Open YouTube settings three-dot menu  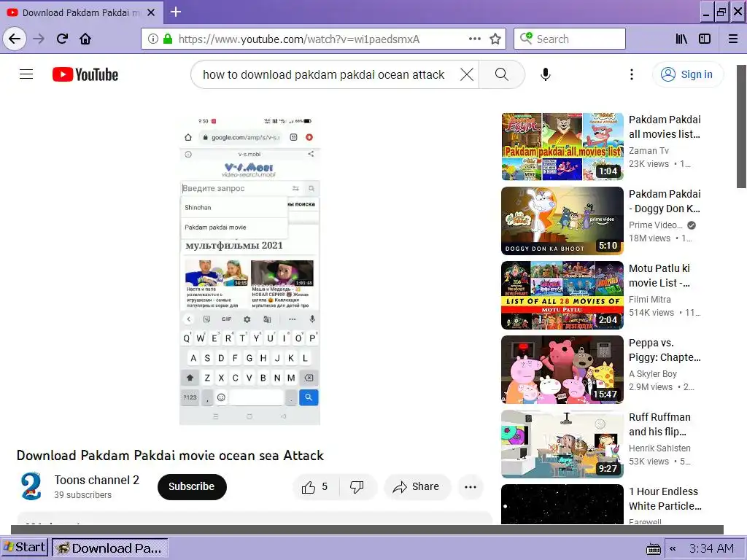coord(632,74)
